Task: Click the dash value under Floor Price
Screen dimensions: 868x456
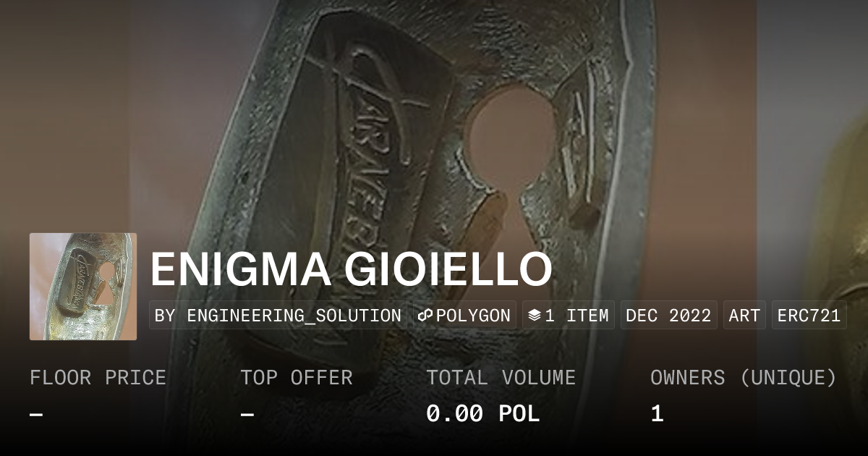Action: coord(37,414)
